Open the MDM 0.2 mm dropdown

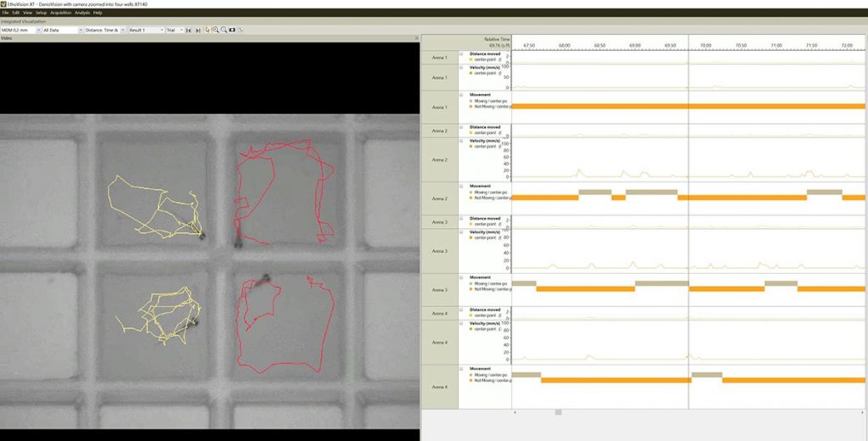[36, 30]
